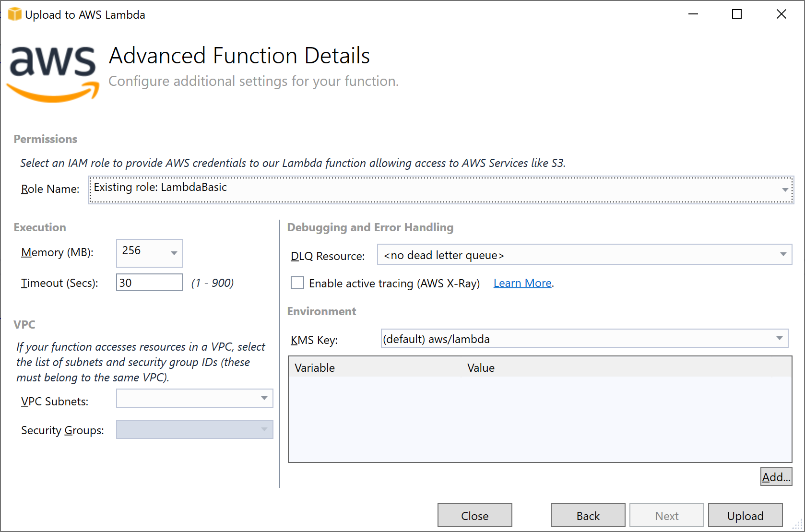This screenshot has height=532, width=805.
Task: Click the "Environment" section label
Action: coord(321,311)
